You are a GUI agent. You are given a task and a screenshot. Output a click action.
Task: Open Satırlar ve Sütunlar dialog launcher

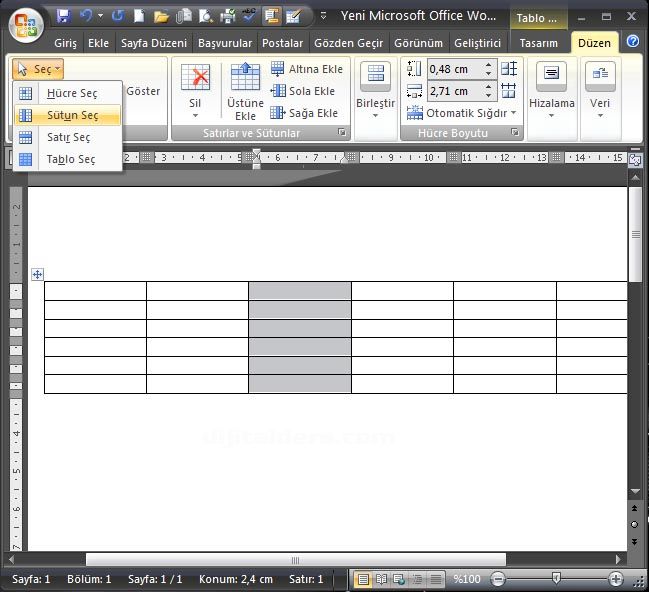(x=341, y=132)
